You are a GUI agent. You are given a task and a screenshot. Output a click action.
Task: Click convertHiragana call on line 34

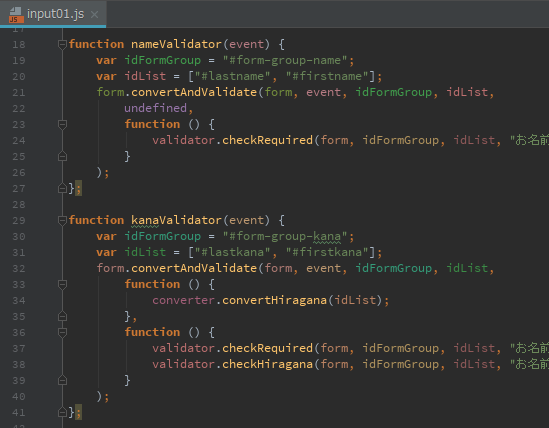(274, 300)
